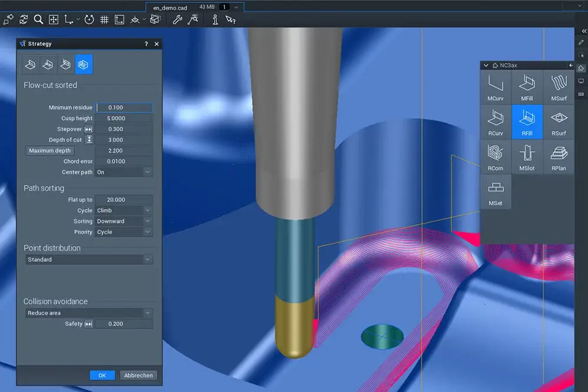Select the third strategy icon in the Strategy dialog
The image size is (588, 392).
coord(65,65)
